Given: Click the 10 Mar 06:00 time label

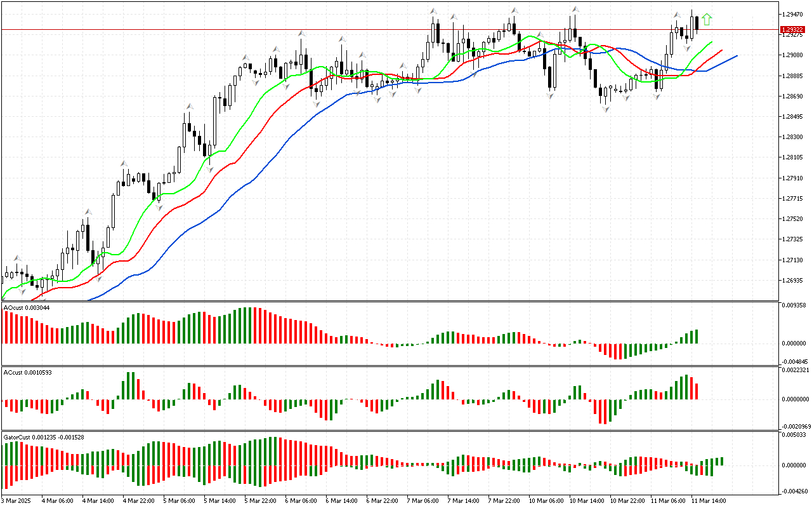Looking at the screenshot, I should tap(546, 500).
